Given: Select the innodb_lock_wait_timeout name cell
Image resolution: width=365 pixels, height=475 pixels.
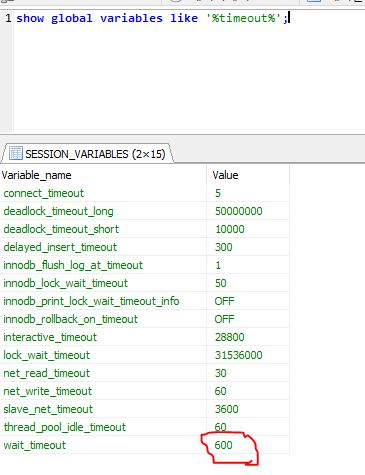Looking at the screenshot, I should tap(103, 283).
